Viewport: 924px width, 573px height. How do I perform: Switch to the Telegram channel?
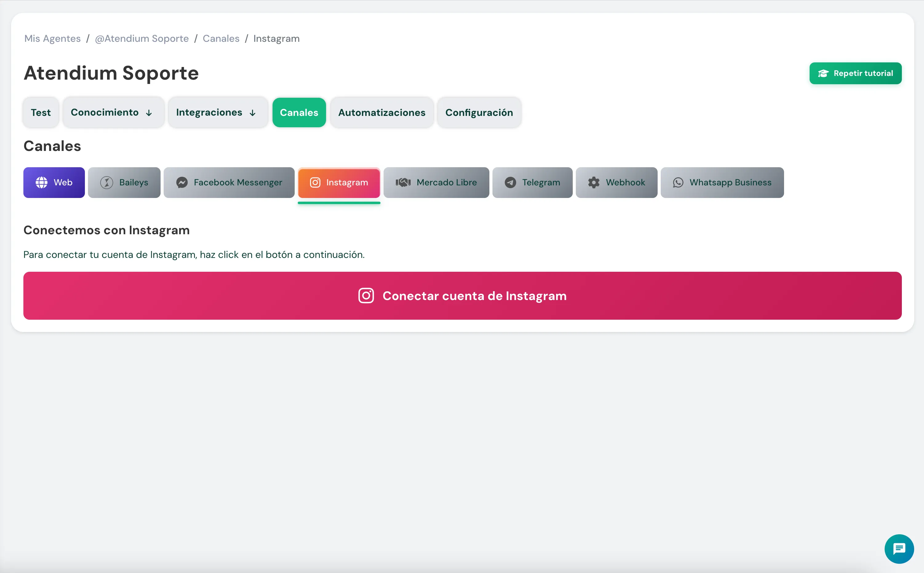532,182
